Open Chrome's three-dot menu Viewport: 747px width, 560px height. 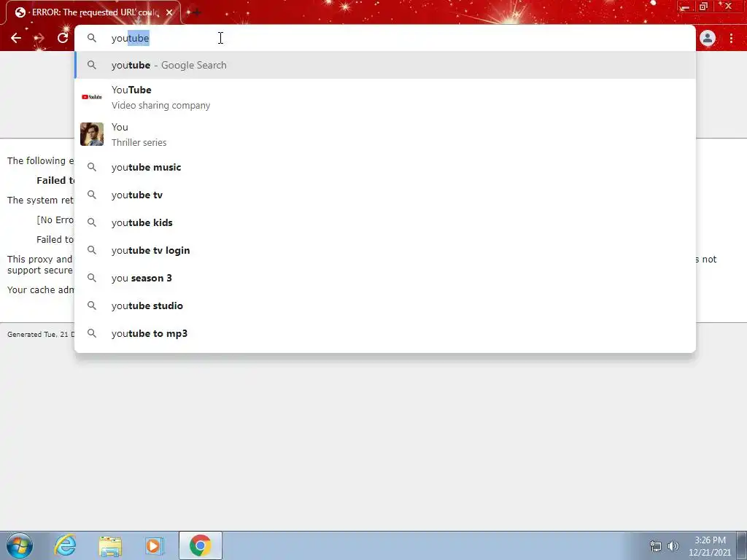pos(731,38)
